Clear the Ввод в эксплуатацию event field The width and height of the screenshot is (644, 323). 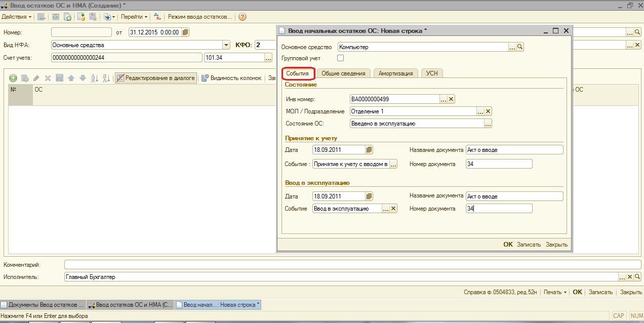(393, 209)
